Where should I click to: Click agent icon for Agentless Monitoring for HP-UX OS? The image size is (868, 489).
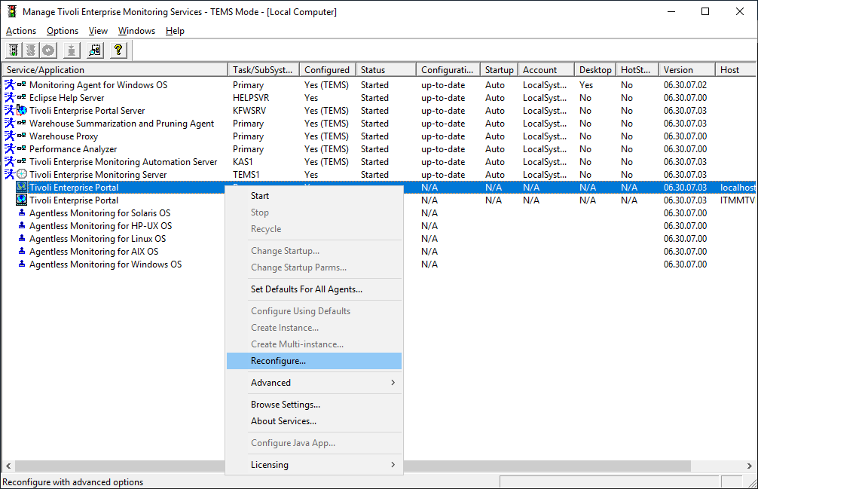[x=22, y=225]
